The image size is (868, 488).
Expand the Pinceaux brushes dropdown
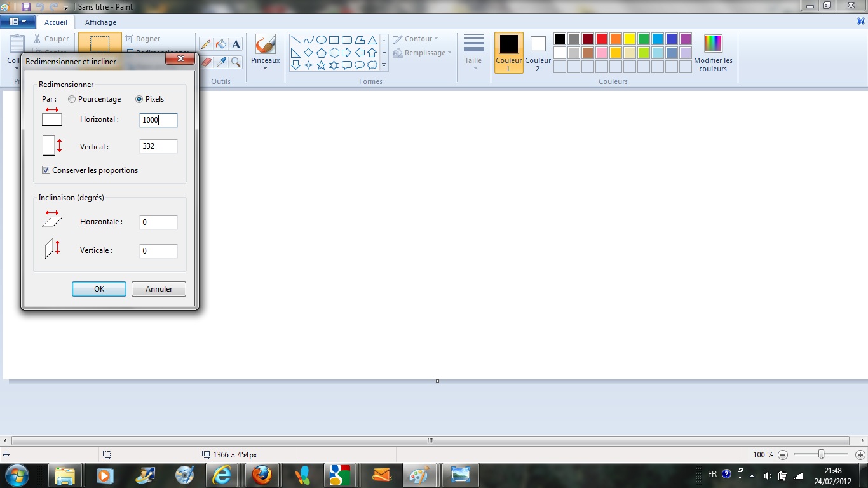click(x=265, y=67)
